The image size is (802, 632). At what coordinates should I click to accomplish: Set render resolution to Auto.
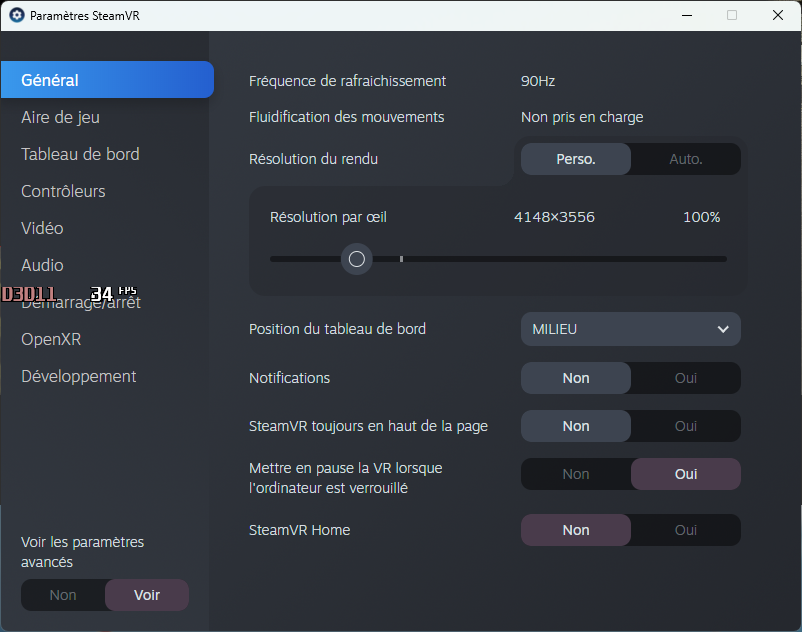686,159
